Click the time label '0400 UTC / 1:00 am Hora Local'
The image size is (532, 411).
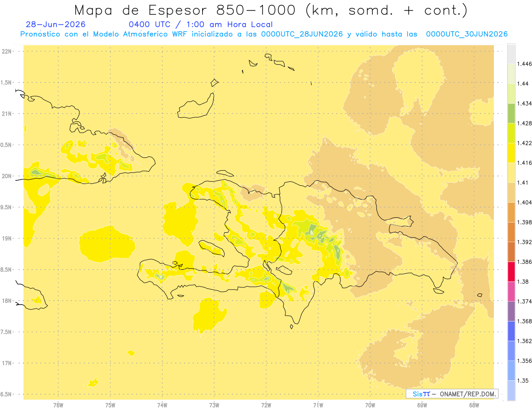[200, 24]
